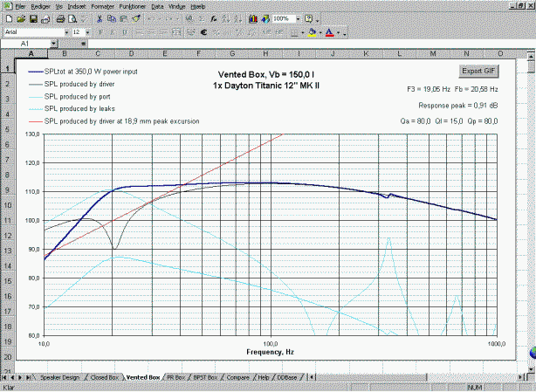Open the Borders dropdown arrow
Viewport: 536px width, 392px height.
303,33
